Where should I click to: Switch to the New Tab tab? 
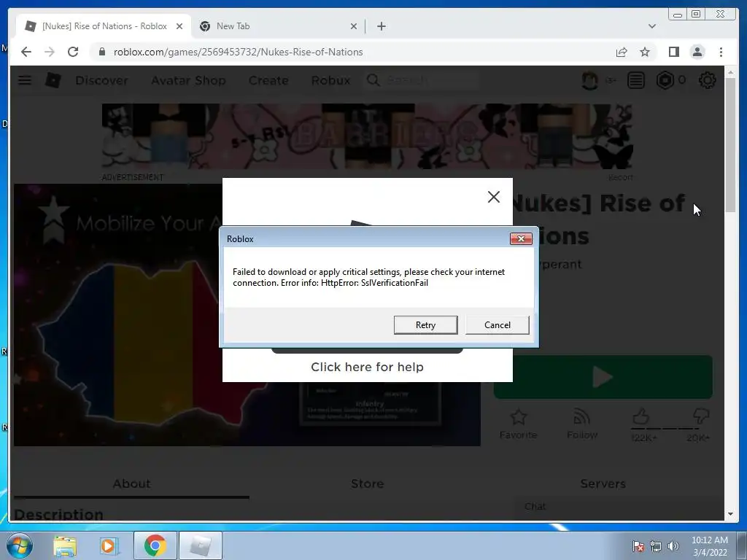pyautogui.click(x=279, y=26)
